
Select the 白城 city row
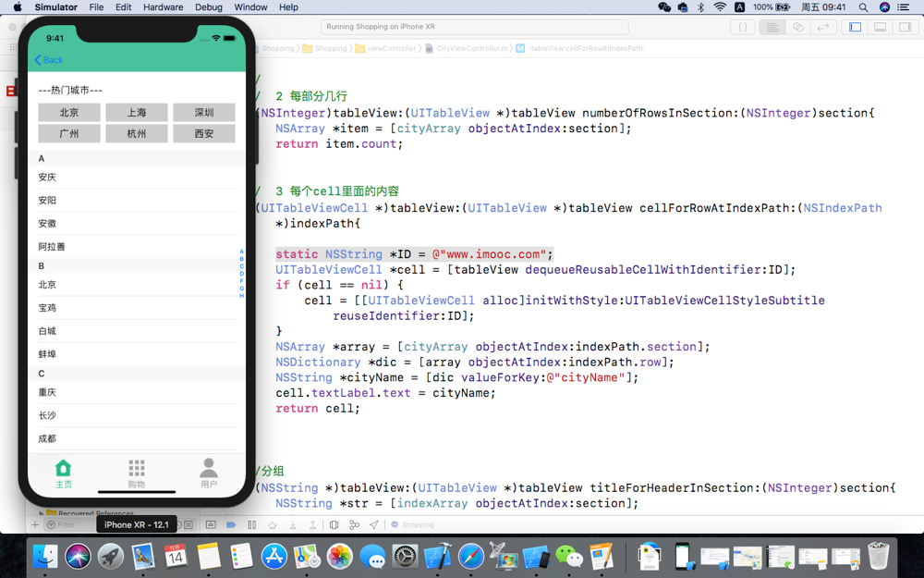pyautogui.click(x=137, y=331)
